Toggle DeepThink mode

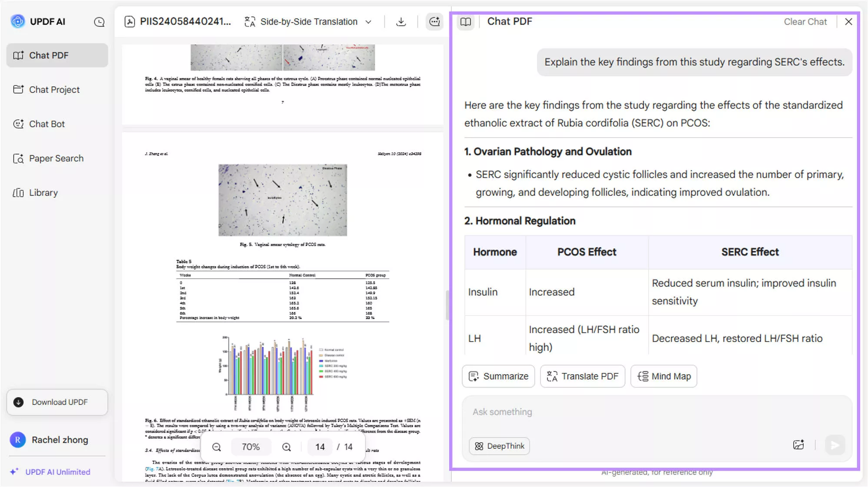[499, 446]
